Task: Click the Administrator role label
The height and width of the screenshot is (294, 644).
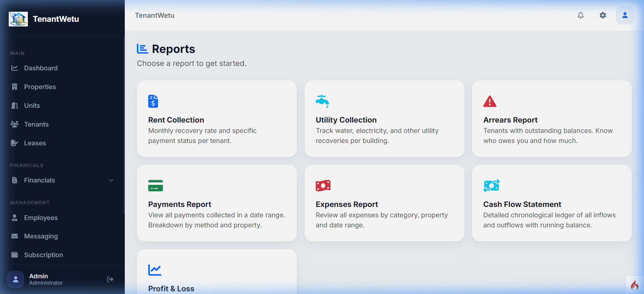Action: pos(46,283)
